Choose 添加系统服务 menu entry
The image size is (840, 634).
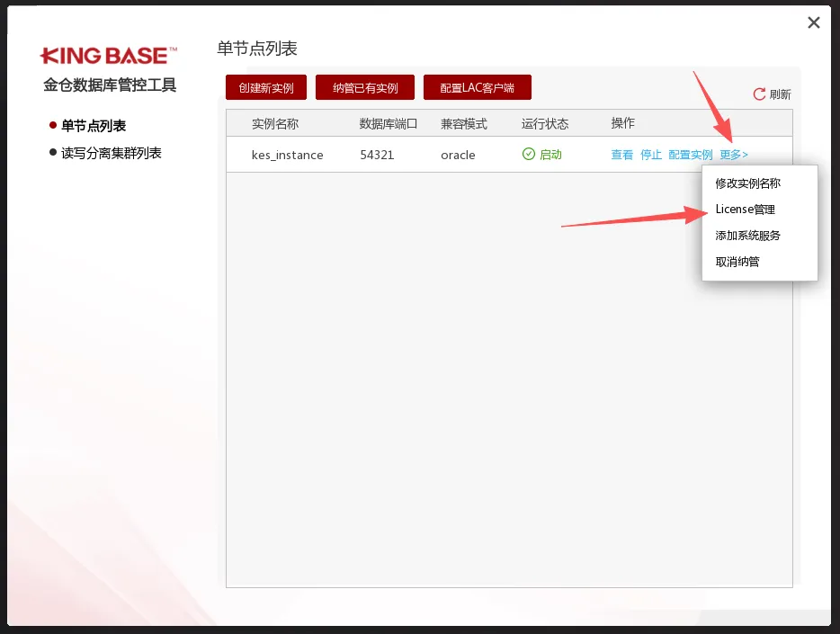point(748,236)
